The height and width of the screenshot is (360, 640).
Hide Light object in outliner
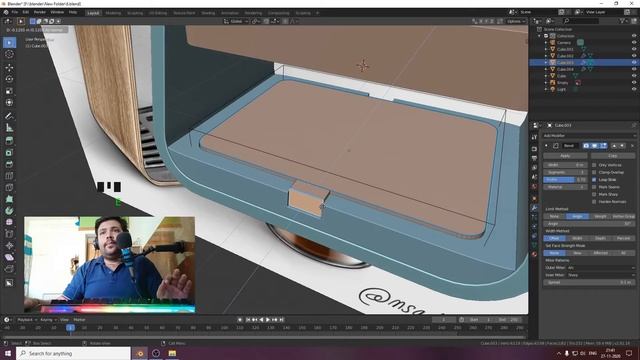tap(634, 89)
